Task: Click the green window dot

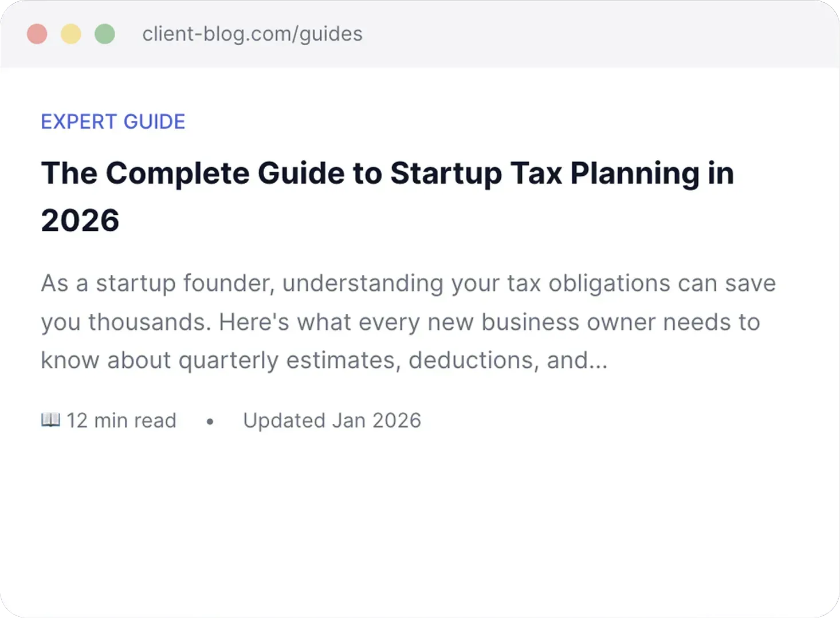Action: point(105,34)
